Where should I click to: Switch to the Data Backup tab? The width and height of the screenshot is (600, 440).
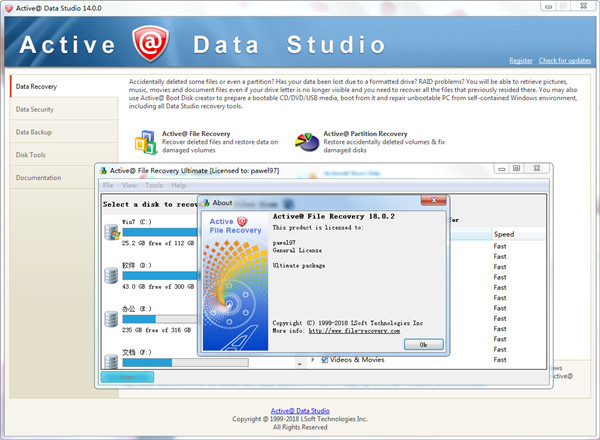[x=64, y=132]
